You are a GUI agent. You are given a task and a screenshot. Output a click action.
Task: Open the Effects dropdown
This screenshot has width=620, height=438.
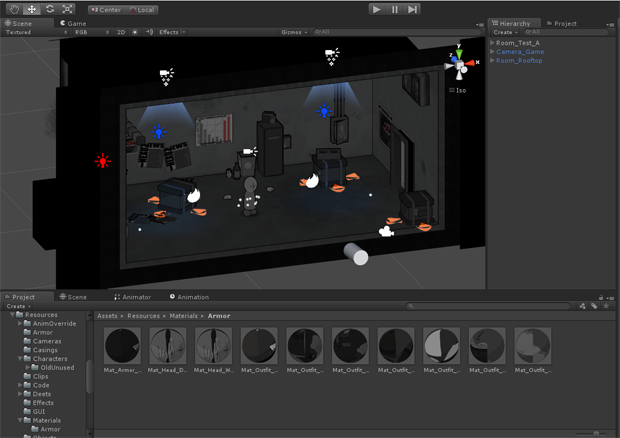[172, 32]
